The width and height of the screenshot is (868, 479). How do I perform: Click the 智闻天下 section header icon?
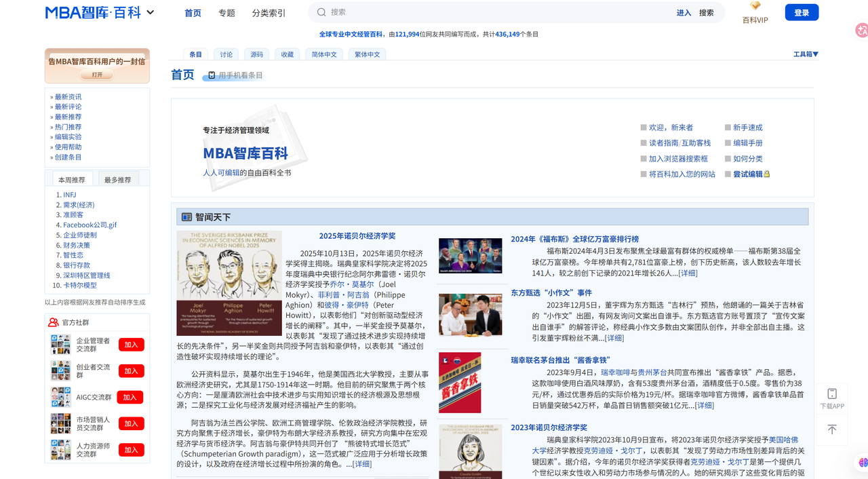pos(186,217)
